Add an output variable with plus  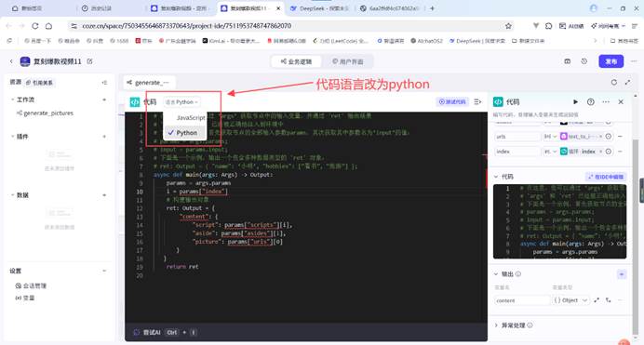tap(622, 274)
